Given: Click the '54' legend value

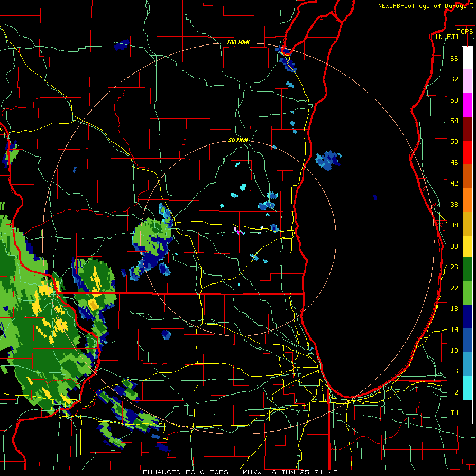Looking at the screenshot, I should [x=454, y=121].
